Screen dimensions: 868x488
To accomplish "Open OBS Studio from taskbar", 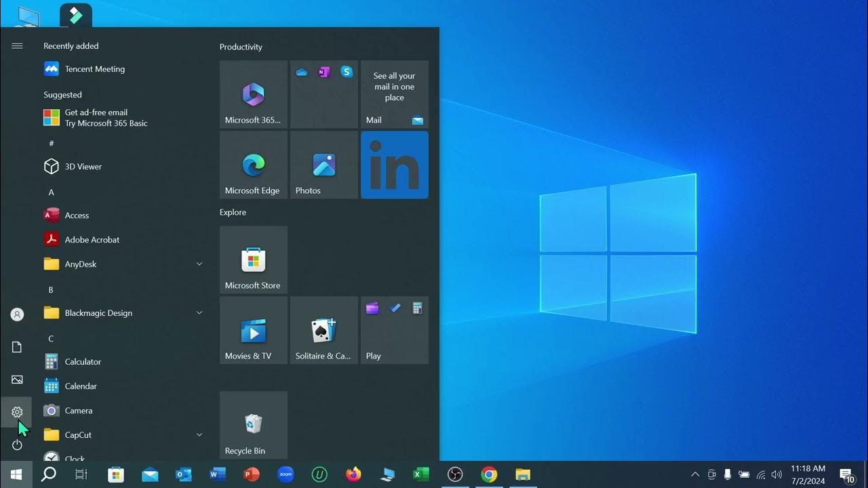I will click(x=455, y=474).
